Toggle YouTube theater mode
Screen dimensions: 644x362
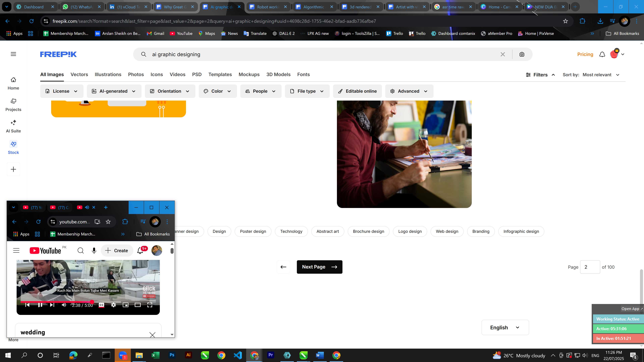138,305
